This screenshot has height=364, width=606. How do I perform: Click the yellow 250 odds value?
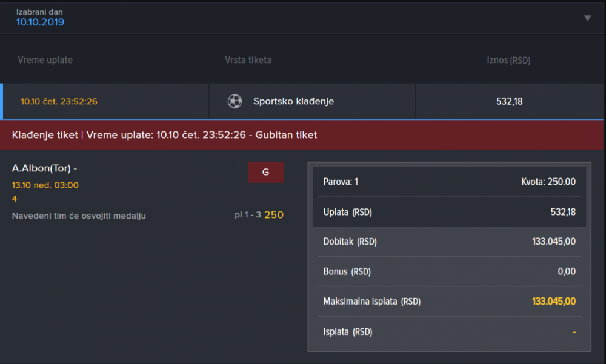[274, 214]
